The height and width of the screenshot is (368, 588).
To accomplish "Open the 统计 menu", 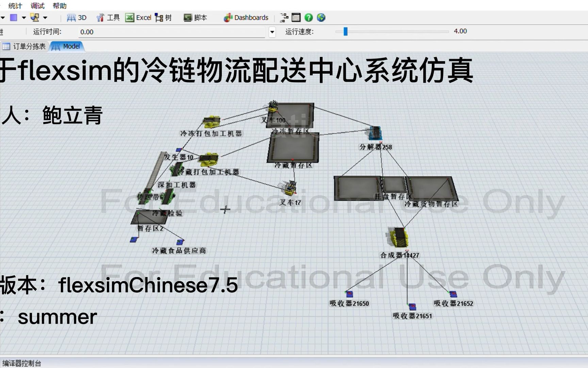I will pos(15,6).
